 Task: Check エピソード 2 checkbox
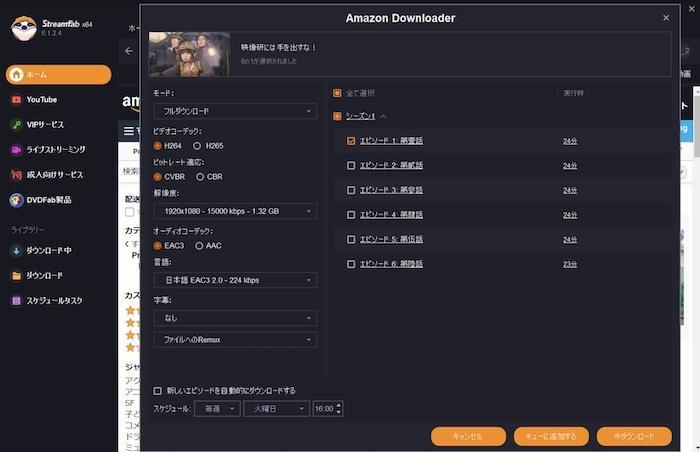(351, 166)
